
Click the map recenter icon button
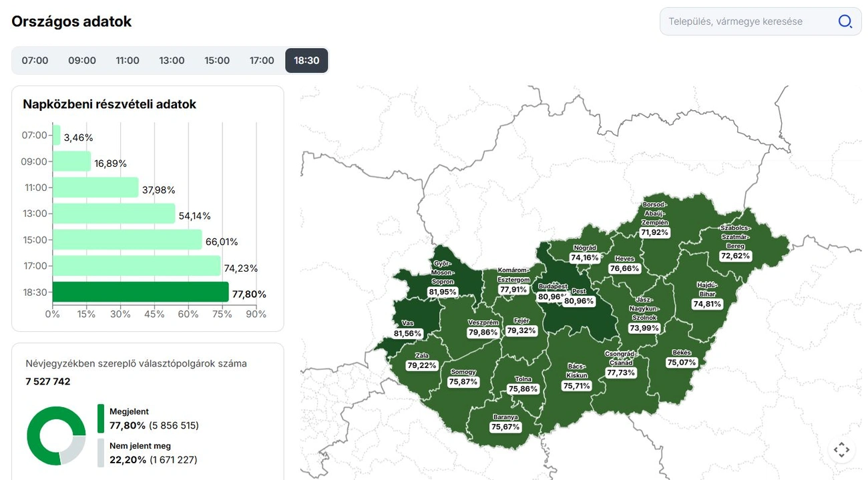tap(841, 450)
